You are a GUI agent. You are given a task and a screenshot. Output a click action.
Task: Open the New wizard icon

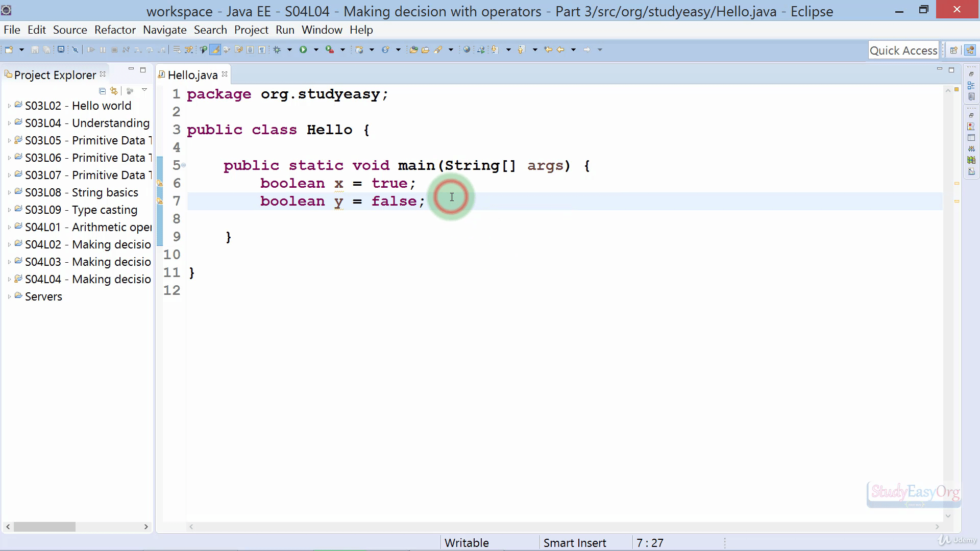pyautogui.click(x=9, y=49)
